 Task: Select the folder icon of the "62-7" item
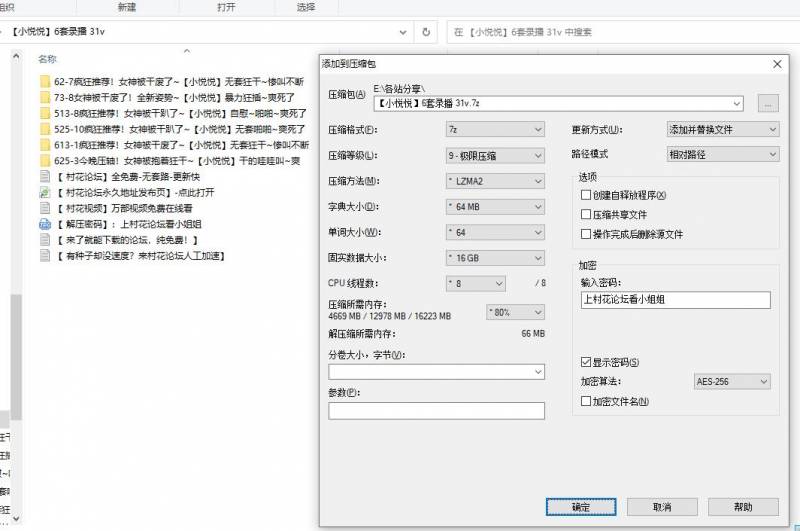tap(45, 82)
